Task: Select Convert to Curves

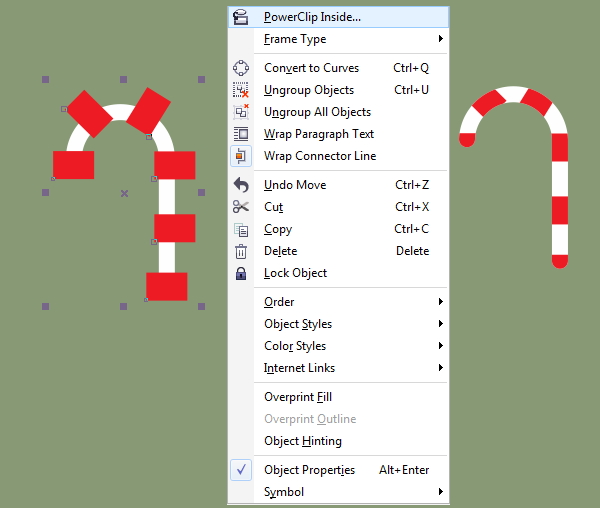Action: [x=338, y=68]
